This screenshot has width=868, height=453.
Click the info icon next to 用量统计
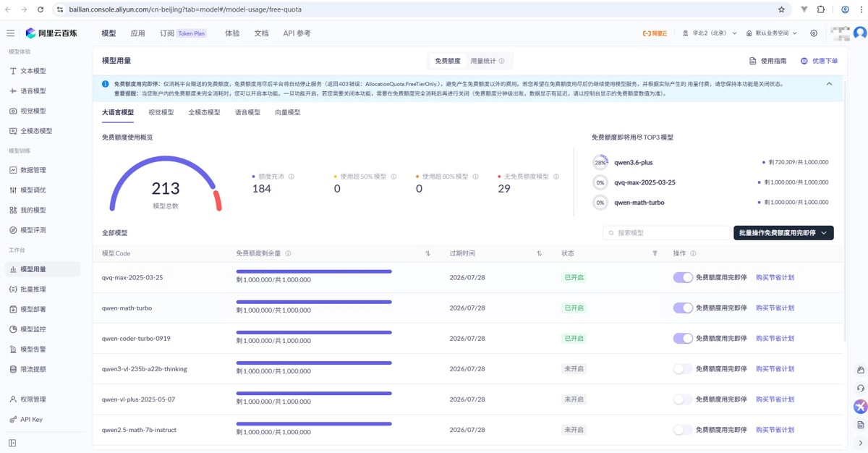click(x=501, y=62)
